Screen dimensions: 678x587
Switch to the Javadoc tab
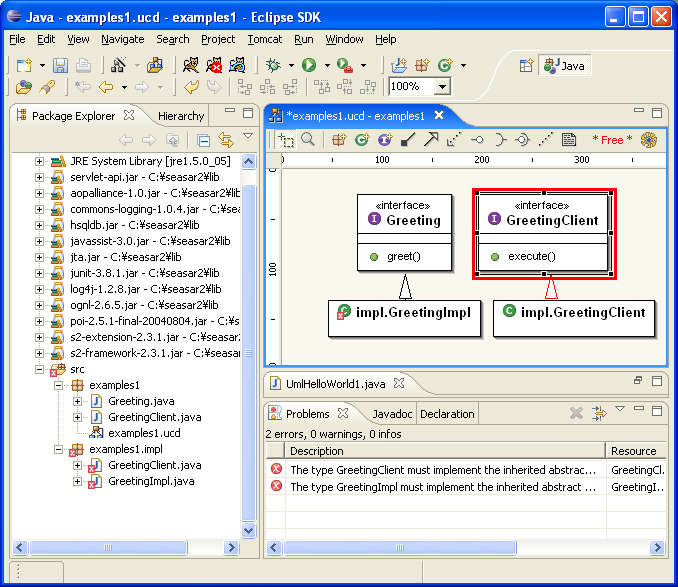(392, 413)
